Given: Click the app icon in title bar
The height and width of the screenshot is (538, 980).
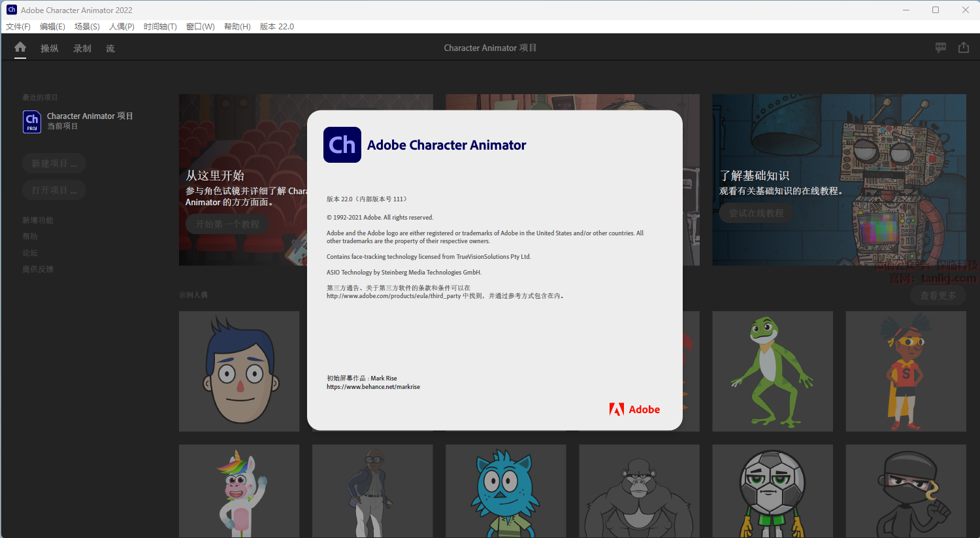Looking at the screenshot, I should click(11, 10).
